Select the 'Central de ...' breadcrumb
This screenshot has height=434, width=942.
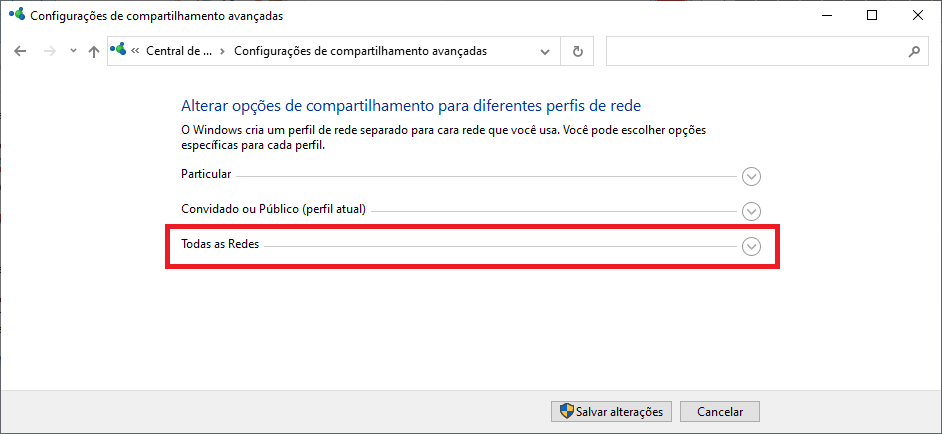180,51
